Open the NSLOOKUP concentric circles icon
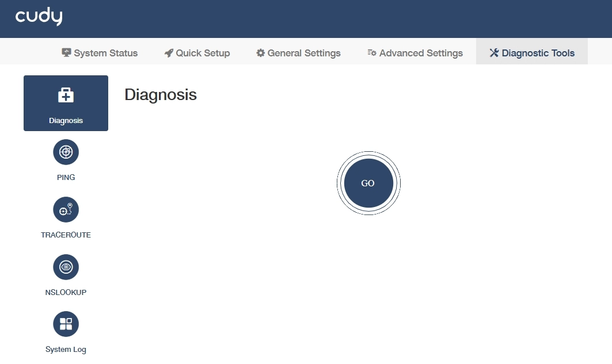 pyautogui.click(x=66, y=267)
